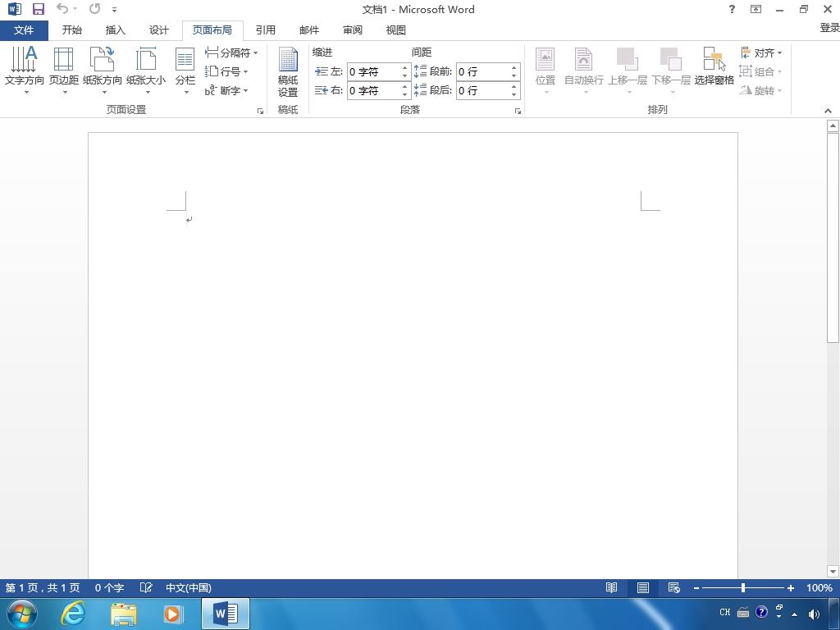Click the 上移一层 bring forward icon

tap(628, 59)
